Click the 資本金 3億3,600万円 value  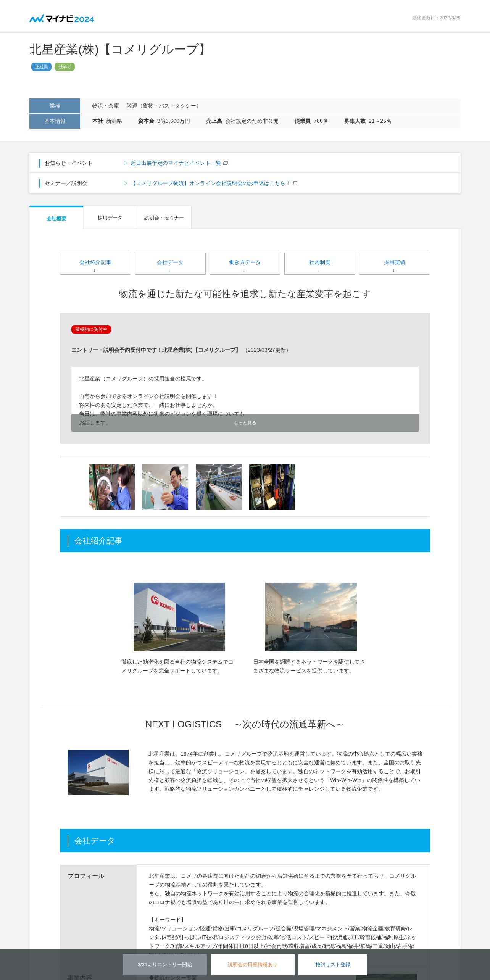click(164, 121)
